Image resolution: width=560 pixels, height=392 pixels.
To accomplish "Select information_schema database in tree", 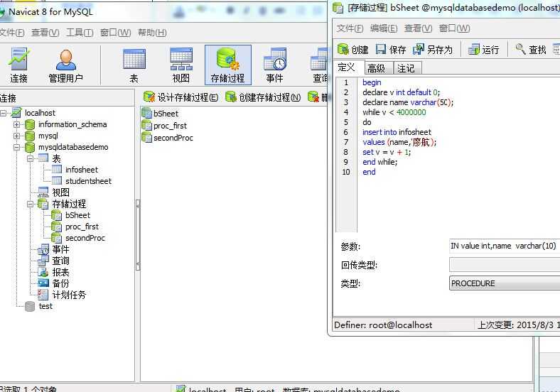I will pyautogui.click(x=72, y=124).
